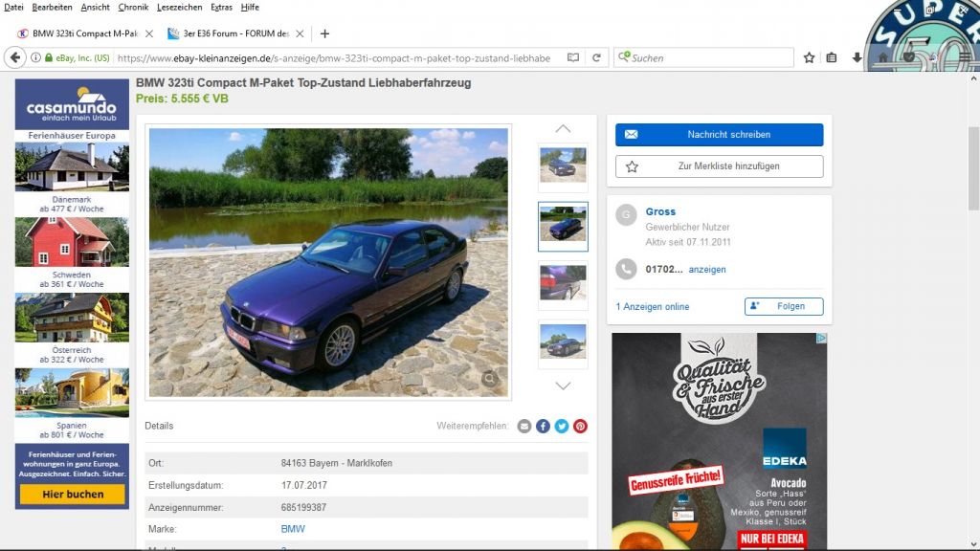Share the listing on Facebook

543,427
